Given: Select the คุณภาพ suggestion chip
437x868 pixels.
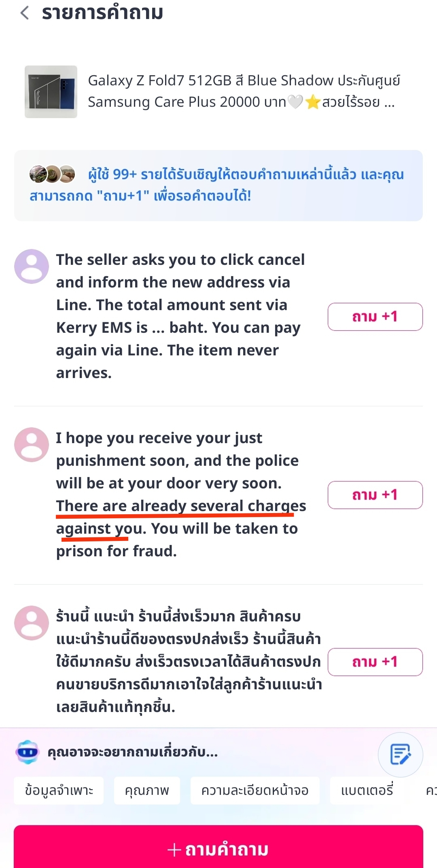Looking at the screenshot, I should (x=147, y=790).
